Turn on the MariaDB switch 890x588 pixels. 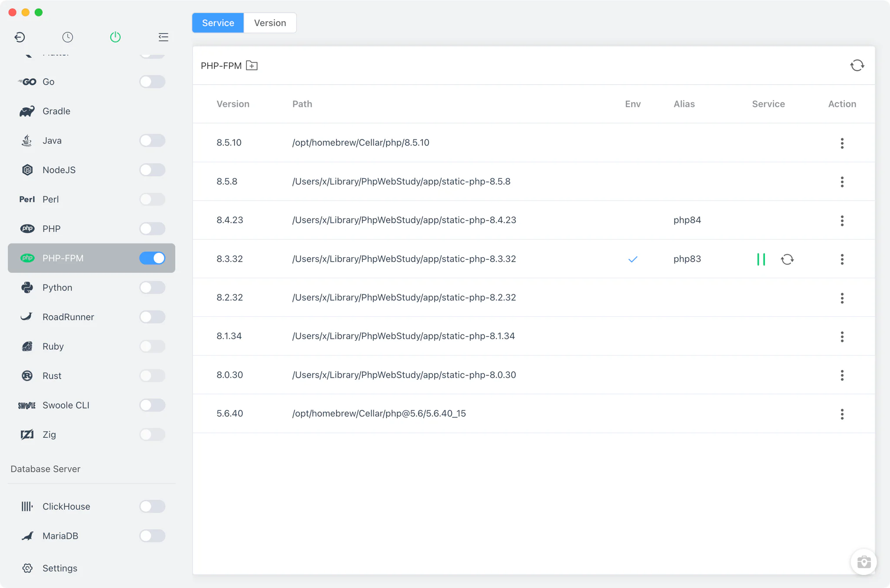[152, 536]
